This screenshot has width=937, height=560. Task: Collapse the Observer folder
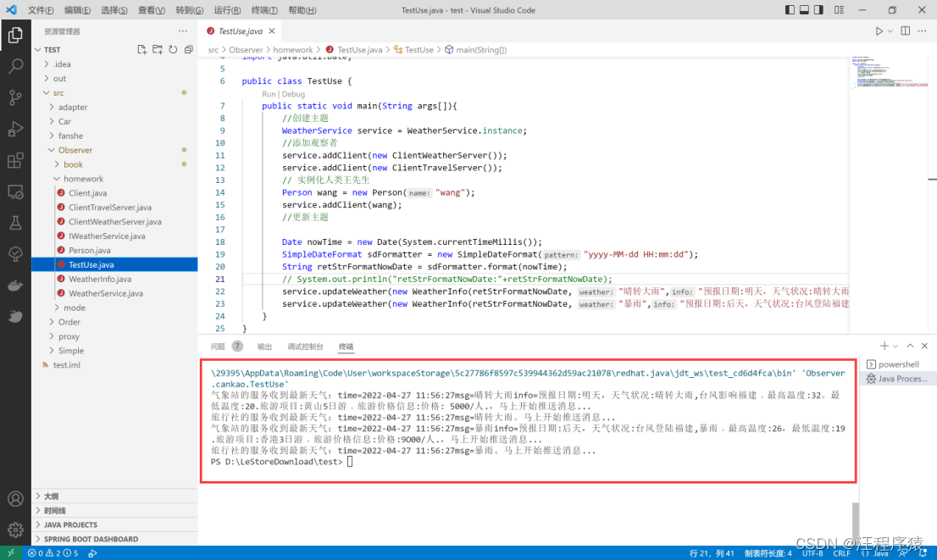pyautogui.click(x=114, y=150)
